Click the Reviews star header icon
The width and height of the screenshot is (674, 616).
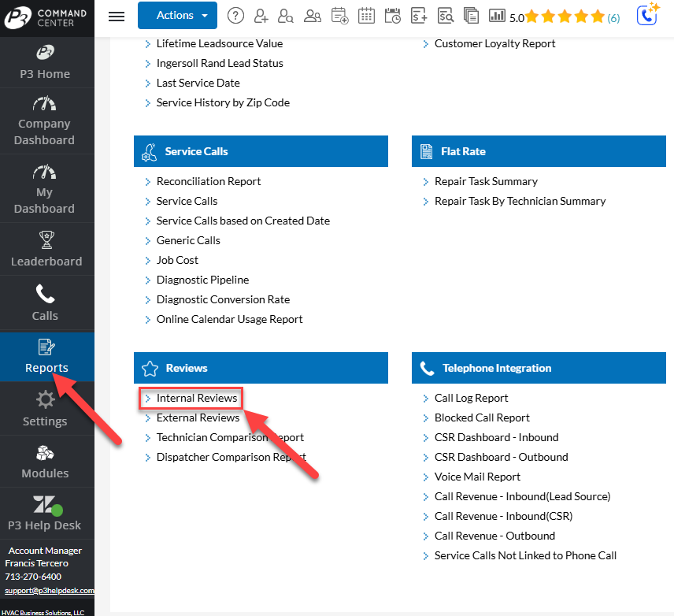150,368
